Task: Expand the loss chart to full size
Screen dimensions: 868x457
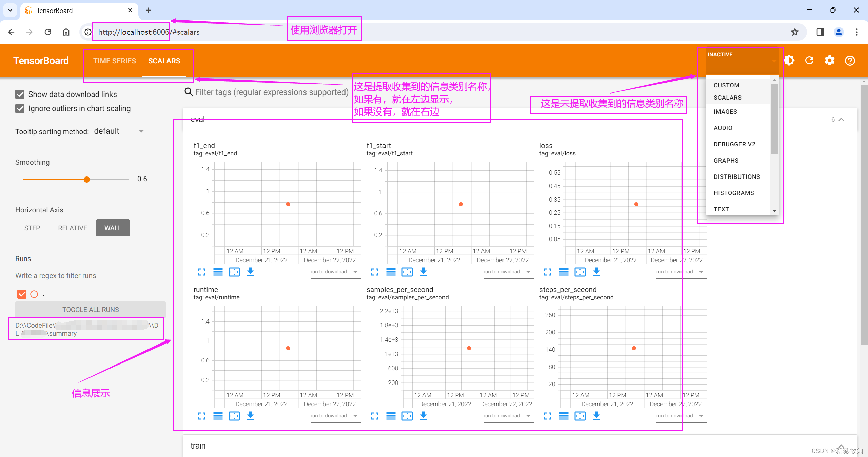Action: pos(548,272)
